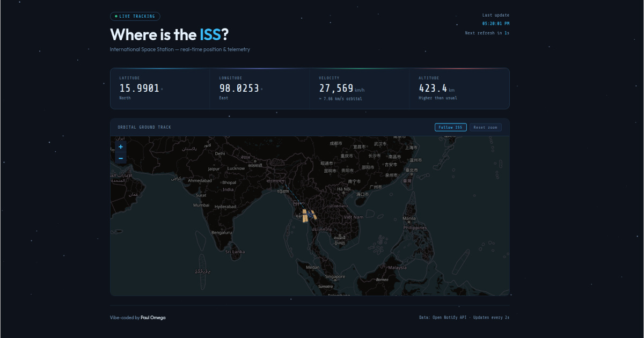This screenshot has width=644, height=338.
Task: Click the Reset zoom button
Action: point(486,127)
